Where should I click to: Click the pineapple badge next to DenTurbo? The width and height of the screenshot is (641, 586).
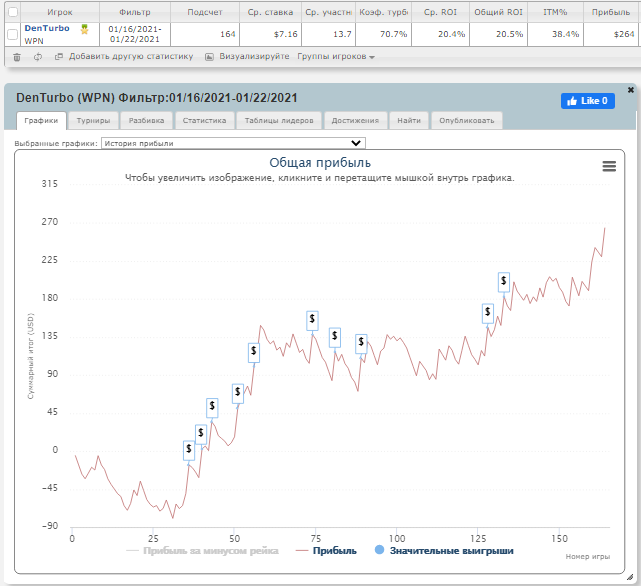[85, 29]
